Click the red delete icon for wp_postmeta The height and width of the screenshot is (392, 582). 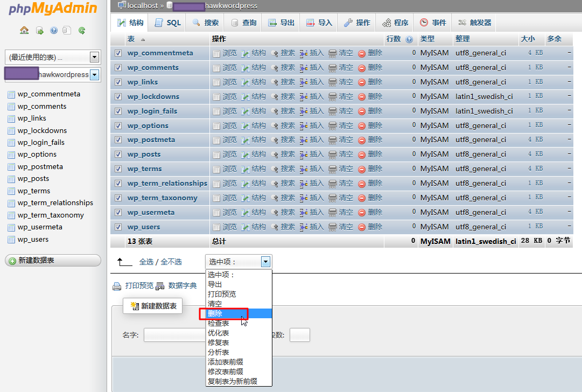[x=362, y=141]
